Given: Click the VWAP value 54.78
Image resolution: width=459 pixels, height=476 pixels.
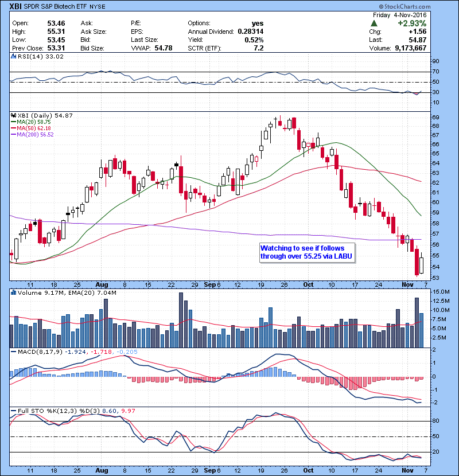Looking at the screenshot, I should [x=164, y=48].
